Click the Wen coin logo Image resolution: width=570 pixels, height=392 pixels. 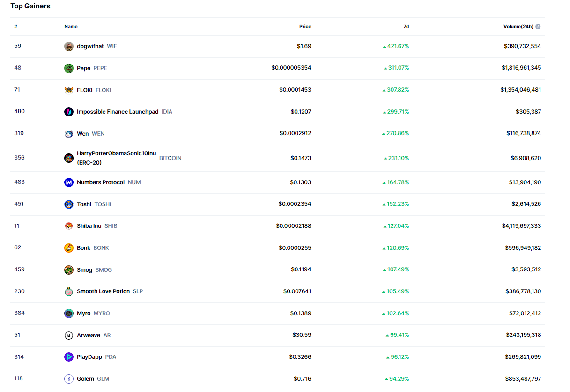[x=69, y=134]
